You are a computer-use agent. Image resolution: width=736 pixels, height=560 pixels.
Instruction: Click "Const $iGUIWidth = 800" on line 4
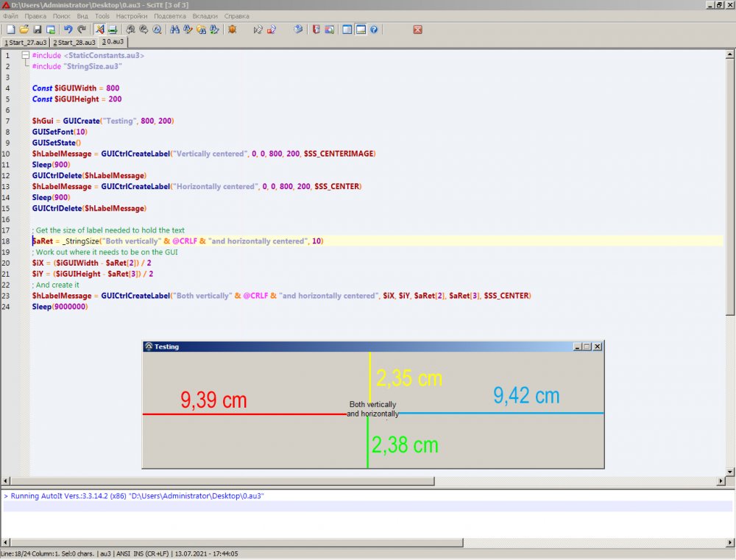point(76,88)
